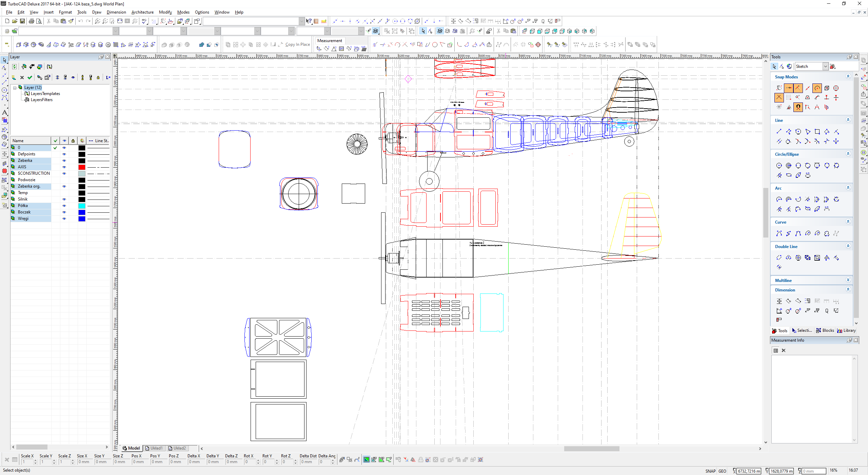Collapse the Layer (12) tree node
Image resolution: width=868 pixels, height=475 pixels.
pos(15,88)
